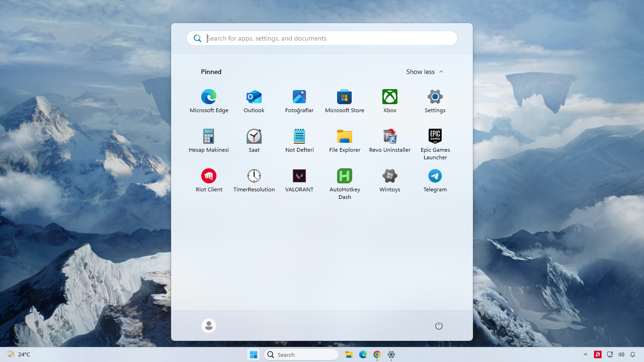Collapse pinned apps with Show less
Image resolution: width=644 pixels, height=362 pixels.
pos(425,72)
